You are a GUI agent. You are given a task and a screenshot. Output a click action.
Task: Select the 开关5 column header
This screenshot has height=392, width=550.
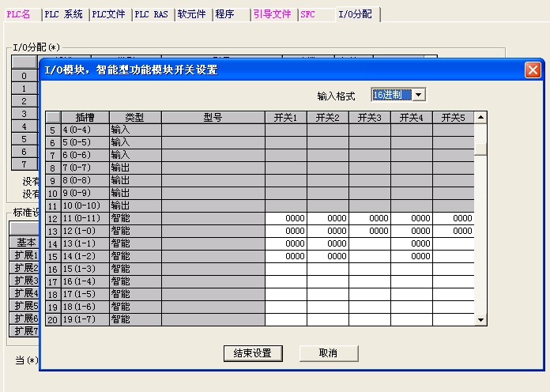point(453,117)
